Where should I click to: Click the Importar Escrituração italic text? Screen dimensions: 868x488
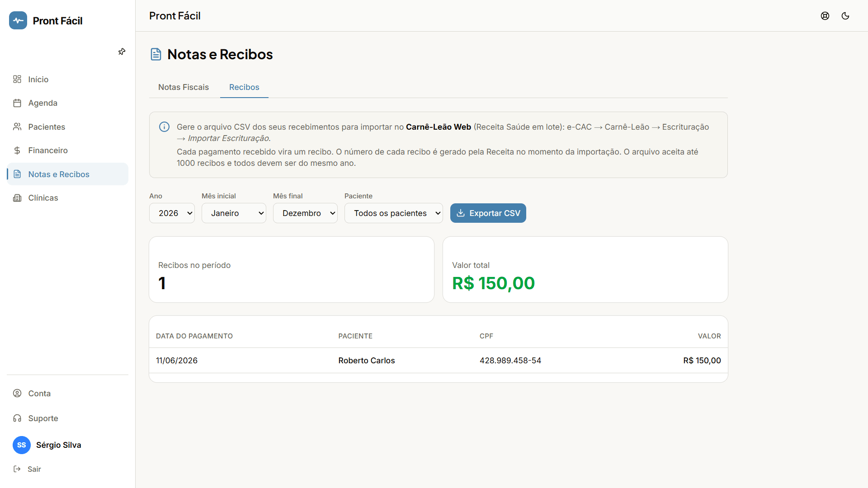pyautogui.click(x=229, y=138)
